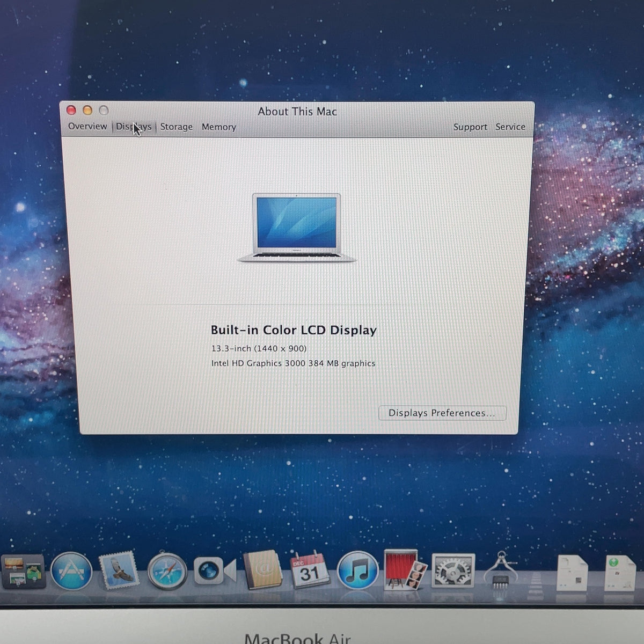This screenshot has width=644, height=644.
Task: Open the Memory tab
Action: click(218, 127)
